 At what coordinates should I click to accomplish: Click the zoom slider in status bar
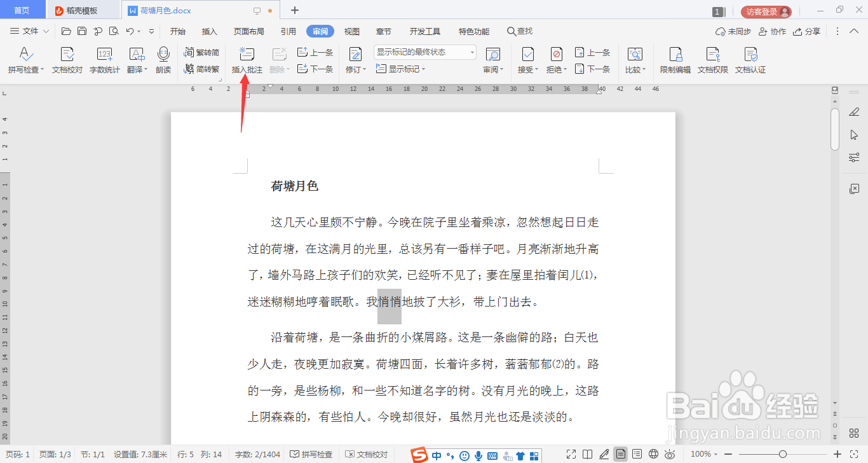click(783, 454)
